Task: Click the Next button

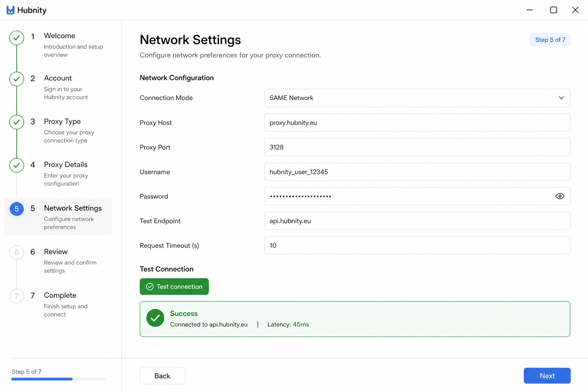Action: tap(547, 376)
